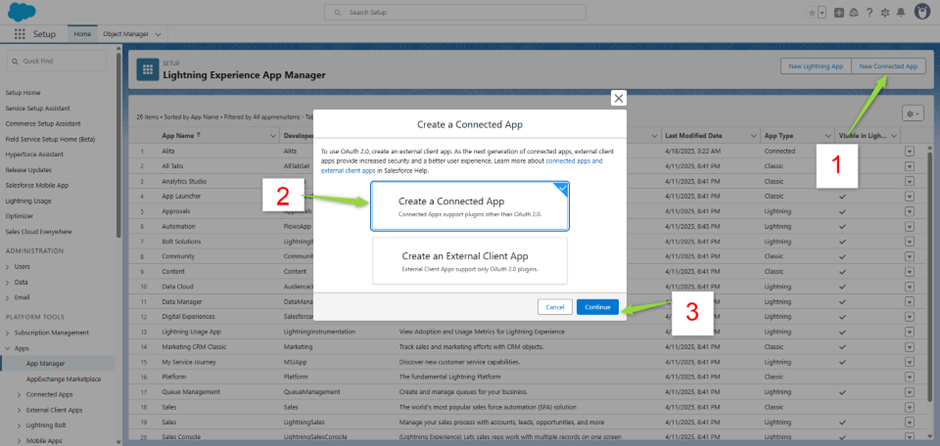The image size is (940, 446).
Task: Open Salesforce Mobile App in sidebar
Action: [37, 185]
